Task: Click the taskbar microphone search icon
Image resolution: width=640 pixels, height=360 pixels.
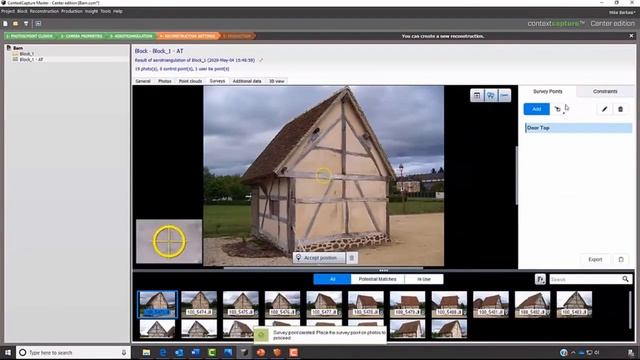Action: pyautogui.click(x=124, y=352)
